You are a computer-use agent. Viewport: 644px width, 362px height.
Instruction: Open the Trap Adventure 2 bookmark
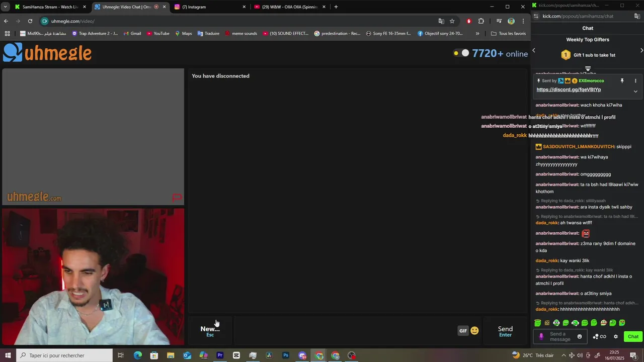[x=95, y=34]
